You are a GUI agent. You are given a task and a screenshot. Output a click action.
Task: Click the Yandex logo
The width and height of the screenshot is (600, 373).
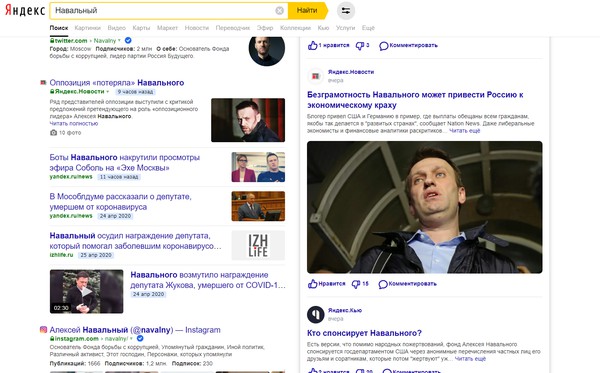click(x=25, y=10)
